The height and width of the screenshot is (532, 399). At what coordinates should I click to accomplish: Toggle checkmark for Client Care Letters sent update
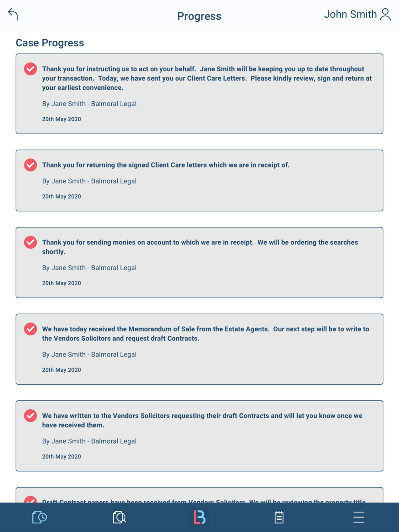tap(30, 69)
